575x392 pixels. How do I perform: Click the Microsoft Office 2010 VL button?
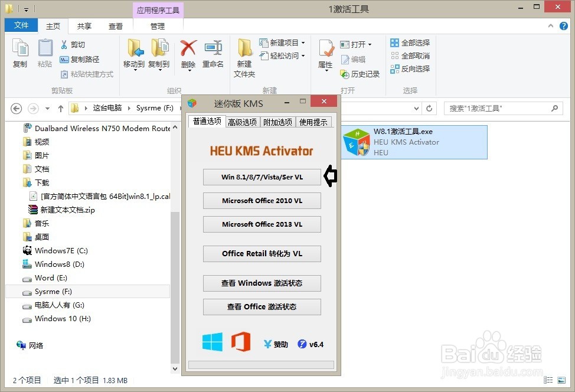pyautogui.click(x=262, y=201)
